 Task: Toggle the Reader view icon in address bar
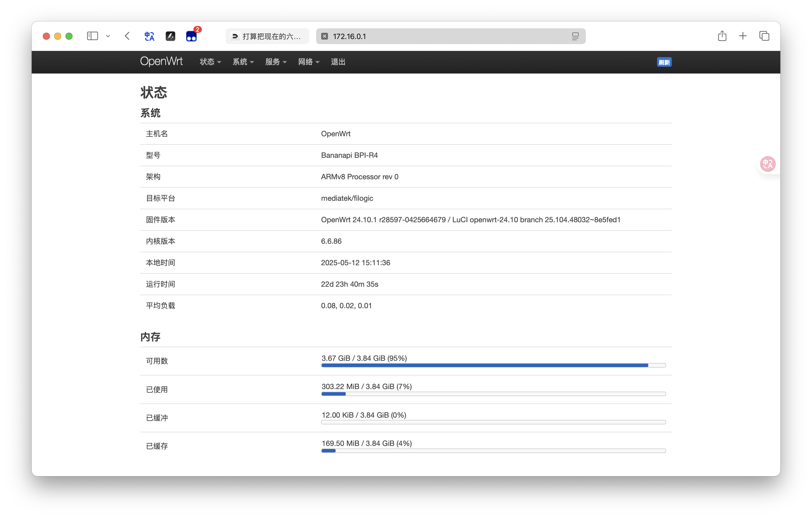(x=575, y=36)
